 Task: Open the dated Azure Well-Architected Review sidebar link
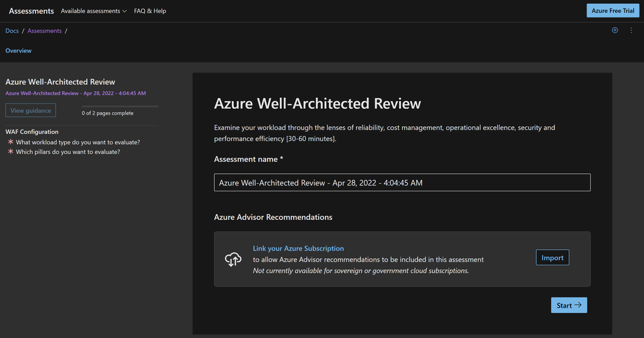point(75,93)
